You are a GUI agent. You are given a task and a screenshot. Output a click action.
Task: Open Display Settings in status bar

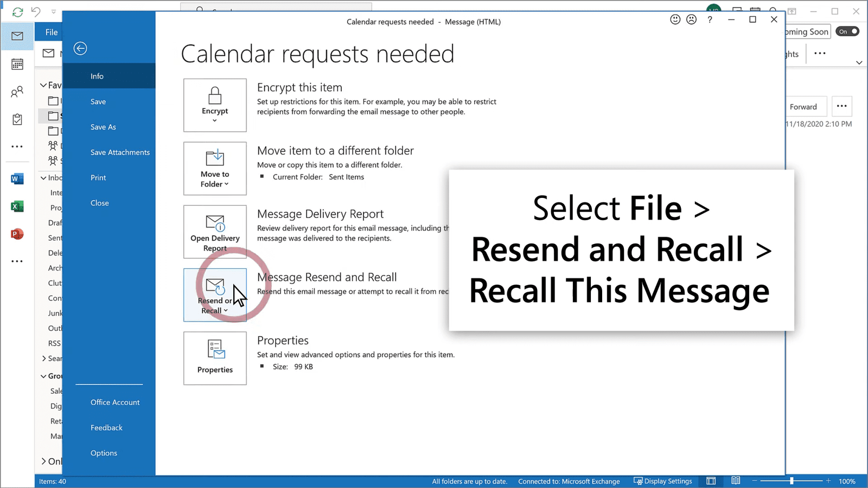(663, 481)
